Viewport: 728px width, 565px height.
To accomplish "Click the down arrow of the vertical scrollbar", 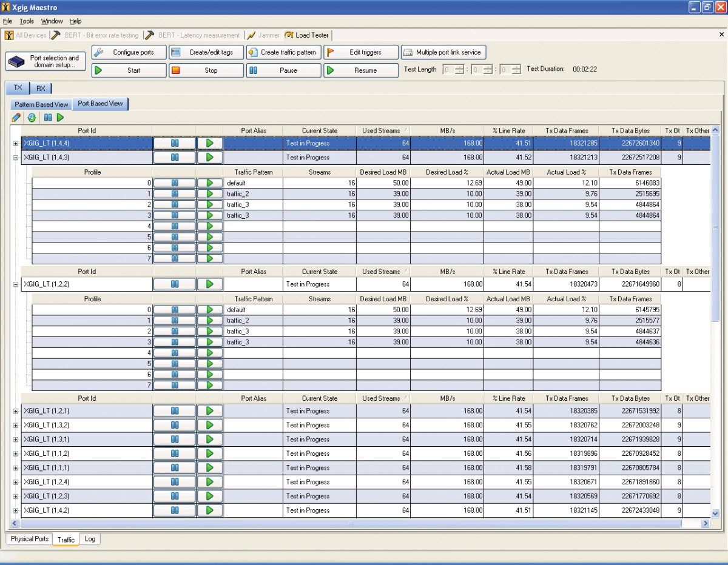I will point(715,513).
